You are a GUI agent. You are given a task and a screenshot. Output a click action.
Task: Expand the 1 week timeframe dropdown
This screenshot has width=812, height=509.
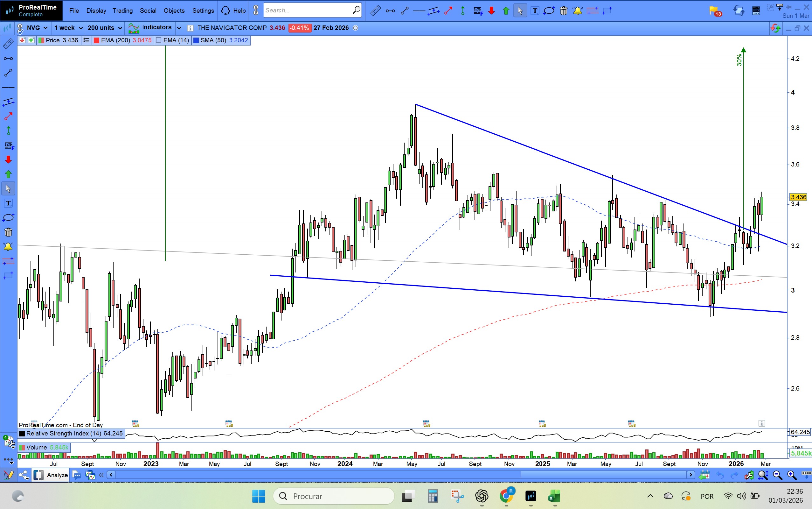tap(68, 28)
